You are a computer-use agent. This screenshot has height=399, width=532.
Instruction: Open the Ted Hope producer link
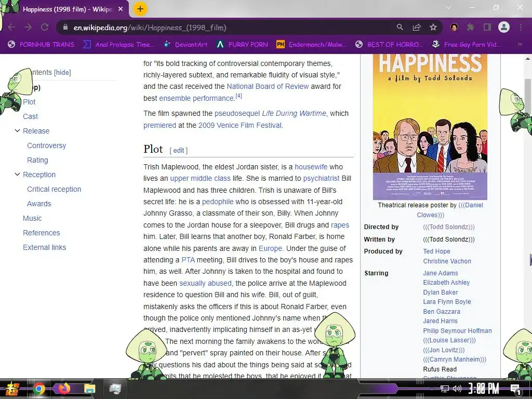click(436, 251)
